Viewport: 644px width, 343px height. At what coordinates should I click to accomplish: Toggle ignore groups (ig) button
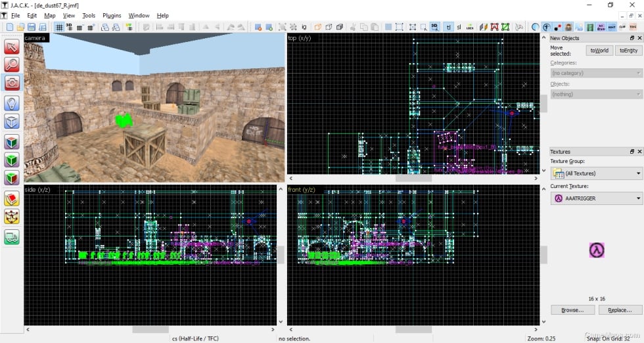click(x=304, y=27)
